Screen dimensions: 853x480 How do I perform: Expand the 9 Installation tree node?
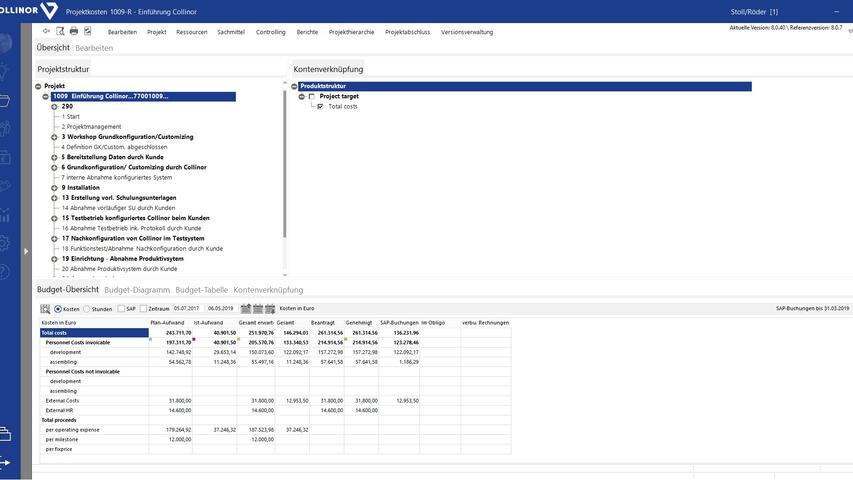[x=55, y=187]
